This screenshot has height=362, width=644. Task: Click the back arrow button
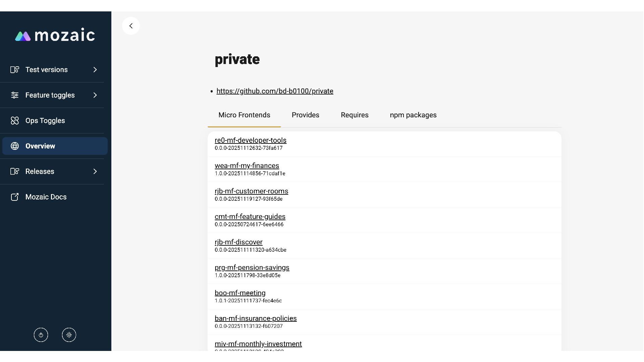131,26
